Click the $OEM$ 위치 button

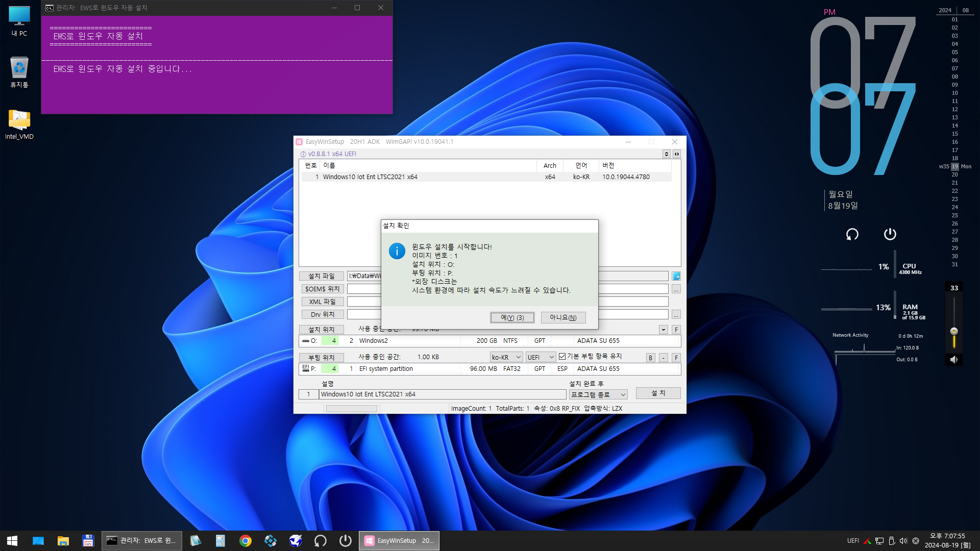tap(322, 289)
